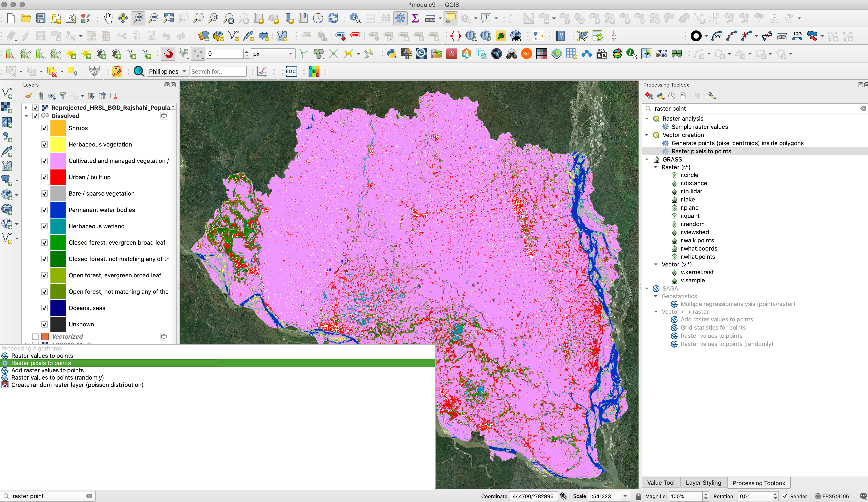Toggle visibility of Urban built up layer
868x502 pixels.
click(x=45, y=177)
